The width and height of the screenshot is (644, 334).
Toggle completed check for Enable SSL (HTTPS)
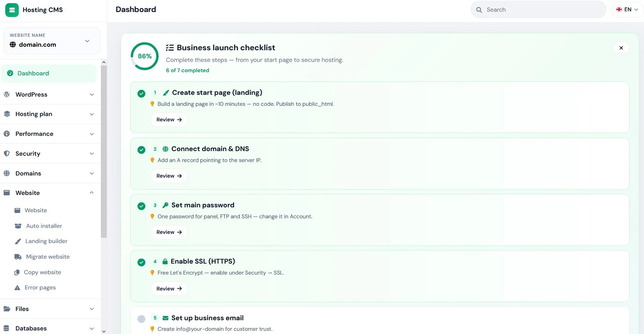coord(142,263)
